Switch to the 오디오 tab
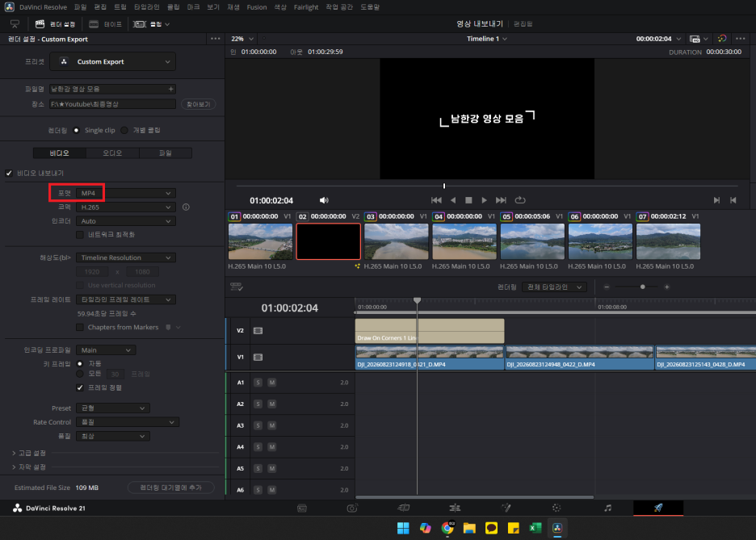756x540 pixels. [112, 153]
